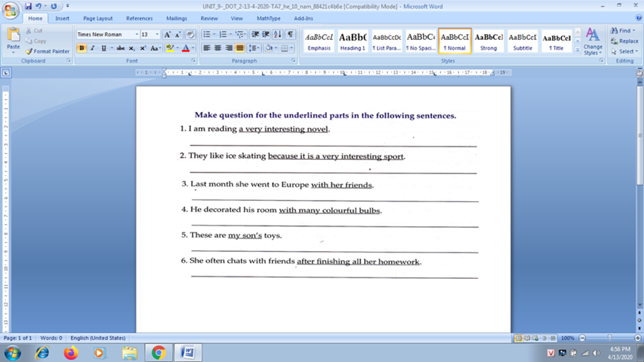Open Change Case dropdown

155,48
